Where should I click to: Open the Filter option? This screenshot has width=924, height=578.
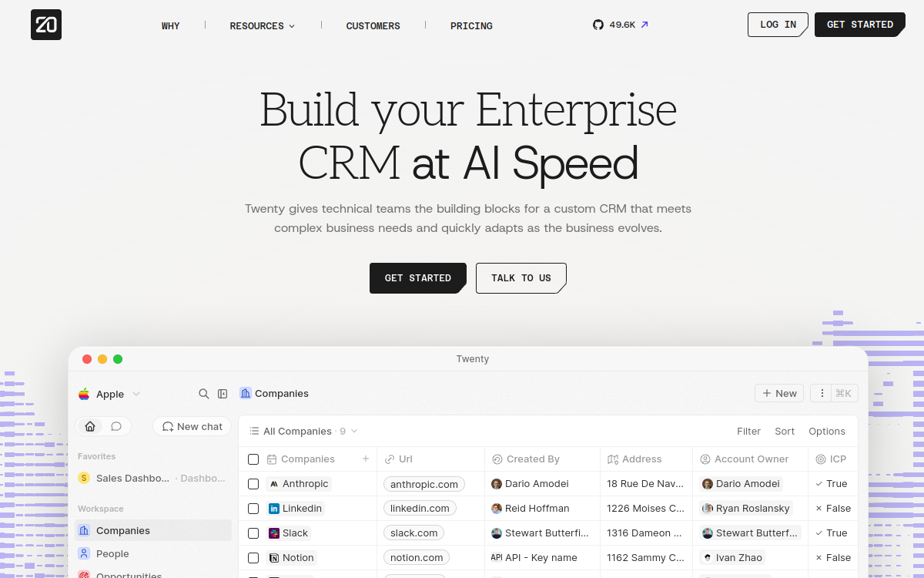(748, 432)
